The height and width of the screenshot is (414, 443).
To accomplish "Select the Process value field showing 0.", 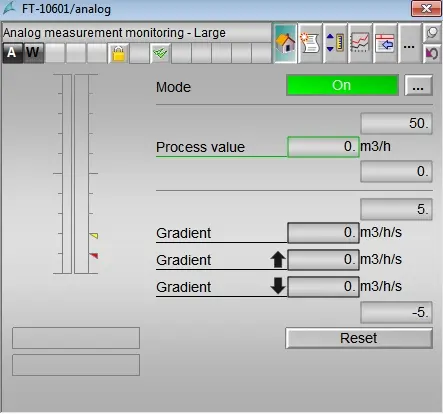I will point(323,147).
